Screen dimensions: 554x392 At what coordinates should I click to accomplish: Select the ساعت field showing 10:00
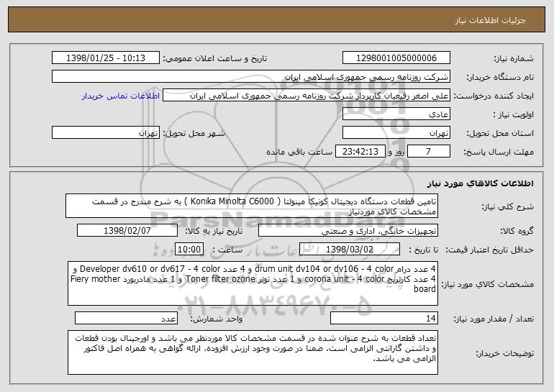tap(189, 250)
